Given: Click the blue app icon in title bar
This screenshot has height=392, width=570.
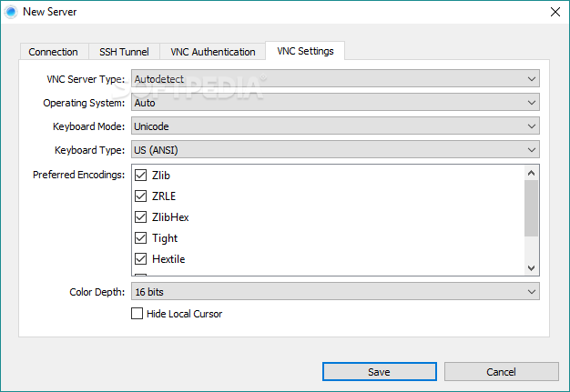Looking at the screenshot, I should coord(11,12).
